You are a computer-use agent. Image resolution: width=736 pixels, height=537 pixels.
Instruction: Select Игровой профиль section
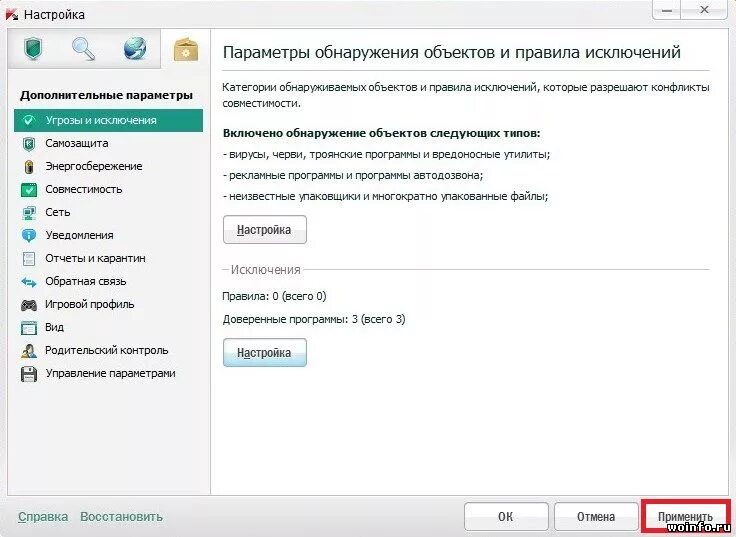[108, 304]
